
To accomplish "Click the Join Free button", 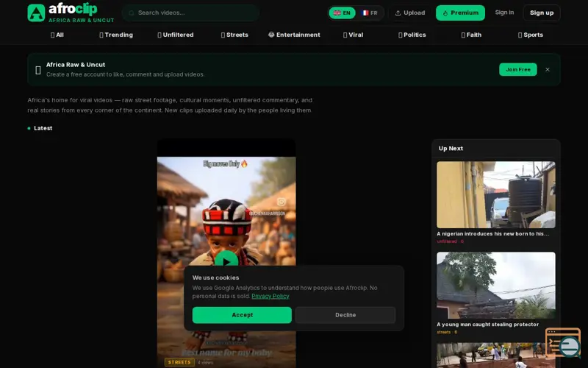I will pyautogui.click(x=518, y=69).
